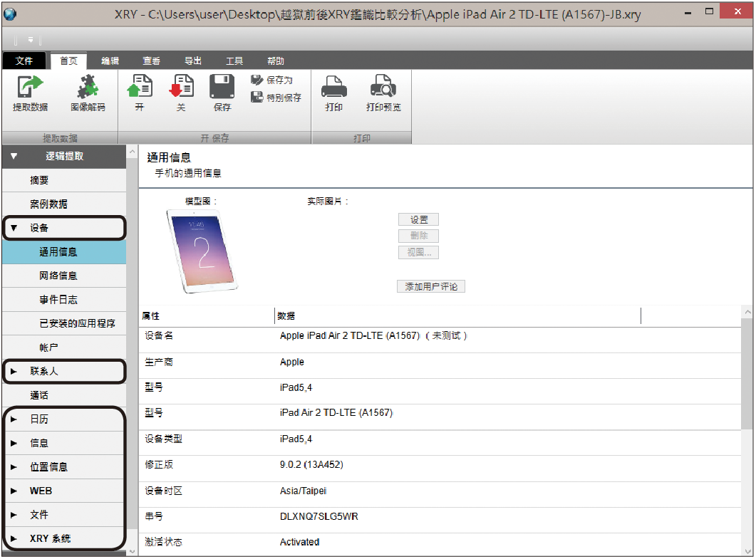
Task: Open the 帮助 help tab
Action: 276,61
